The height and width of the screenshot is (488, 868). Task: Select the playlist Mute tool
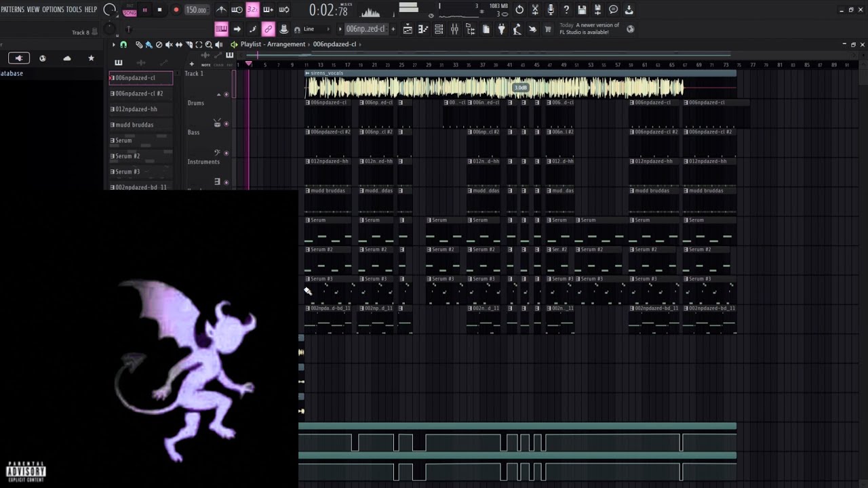[x=169, y=44]
